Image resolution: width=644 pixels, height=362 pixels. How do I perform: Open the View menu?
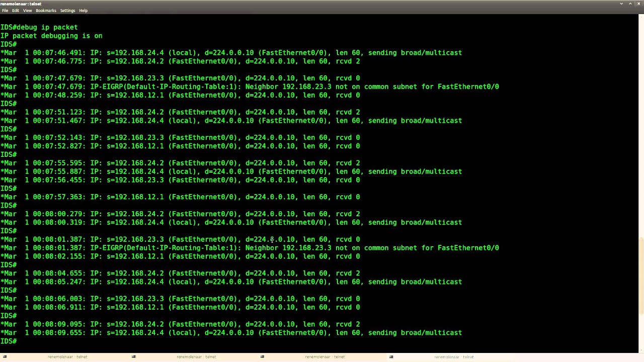27,11
